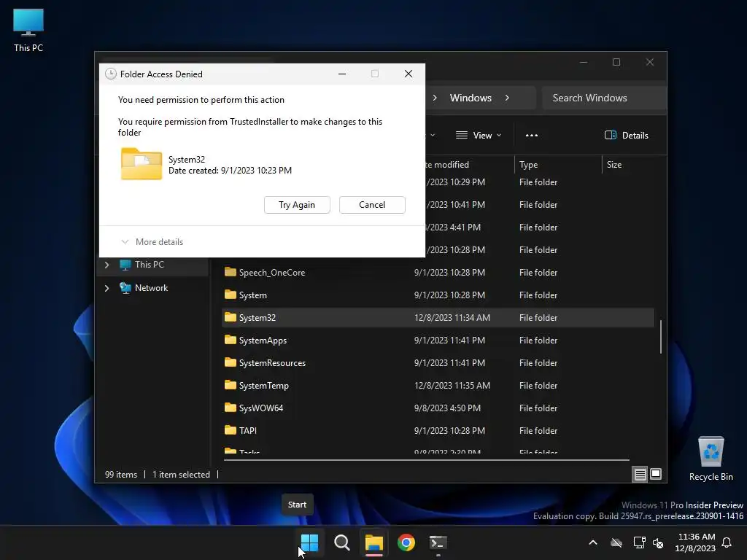Expand This PC tree node
Image resolution: width=747 pixels, height=560 pixels.
click(107, 265)
